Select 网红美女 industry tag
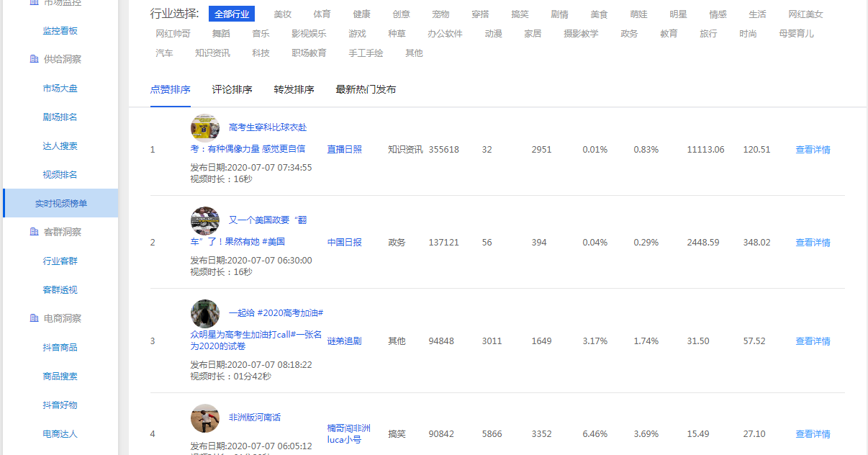 [x=806, y=14]
